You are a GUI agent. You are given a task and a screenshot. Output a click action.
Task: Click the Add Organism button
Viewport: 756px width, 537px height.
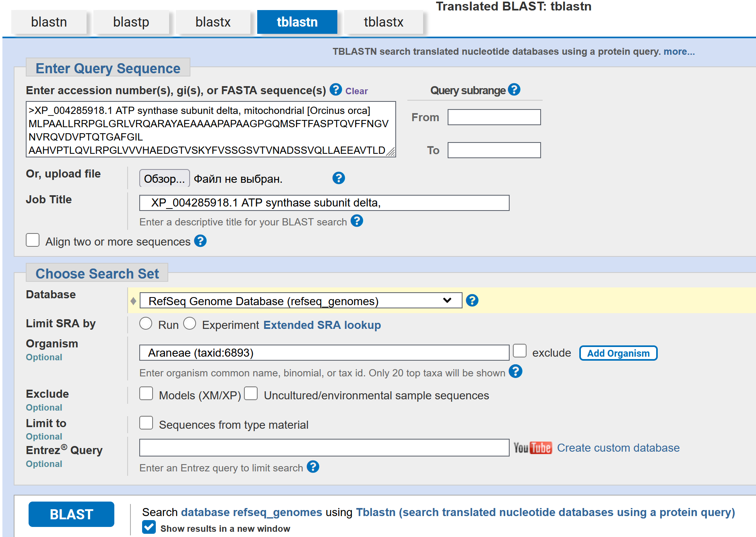click(x=618, y=353)
